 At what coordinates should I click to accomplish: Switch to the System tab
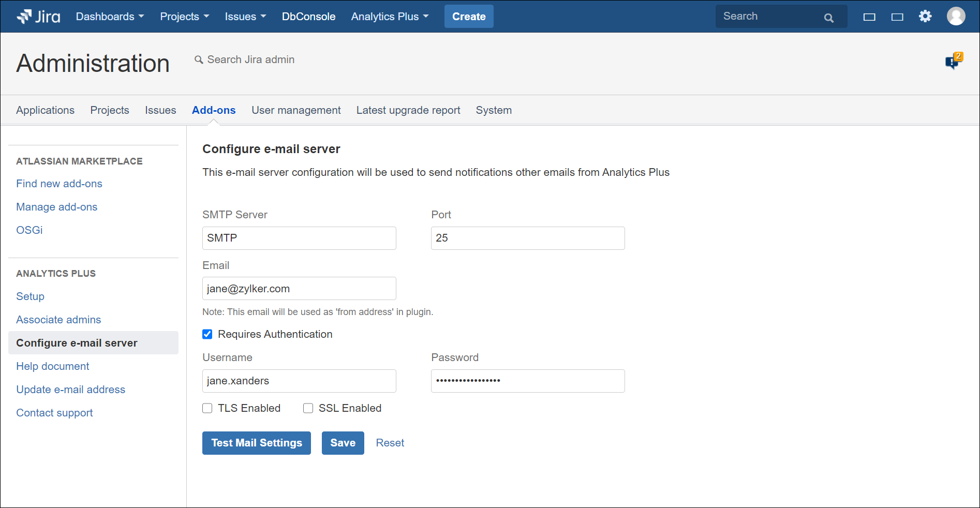[494, 110]
